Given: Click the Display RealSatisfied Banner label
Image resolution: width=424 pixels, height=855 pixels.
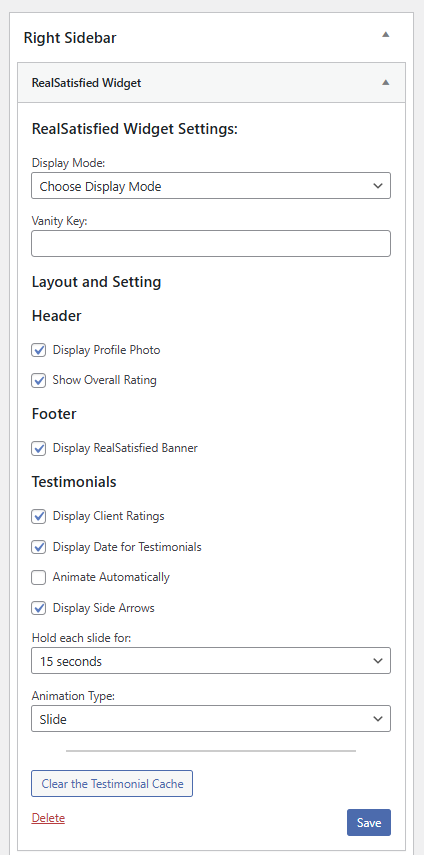Looking at the screenshot, I should 125,448.
